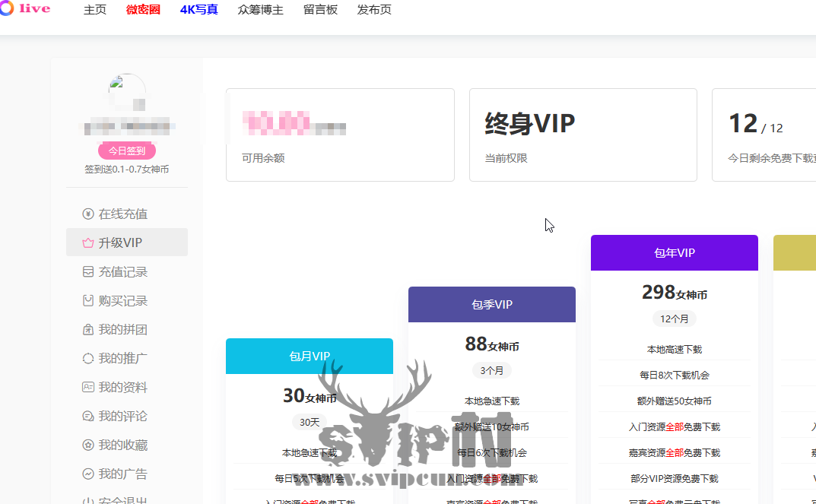The height and width of the screenshot is (504, 816).
Task: Click the 12个月 duration badge
Action: (x=675, y=319)
